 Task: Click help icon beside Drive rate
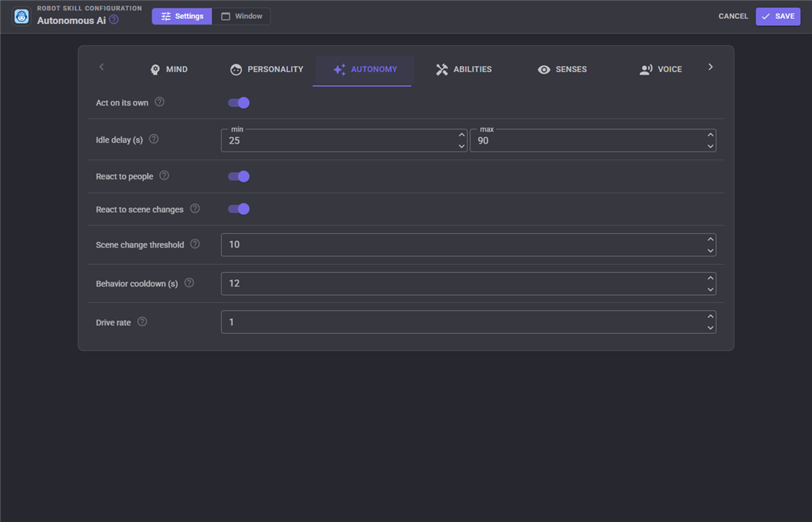pyautogui.click(x=142, y=321)
